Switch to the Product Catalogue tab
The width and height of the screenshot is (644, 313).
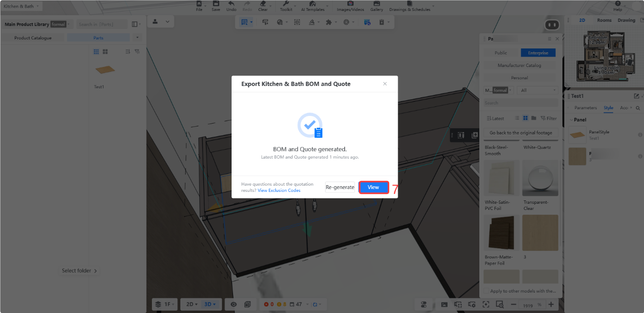[33, 38]
